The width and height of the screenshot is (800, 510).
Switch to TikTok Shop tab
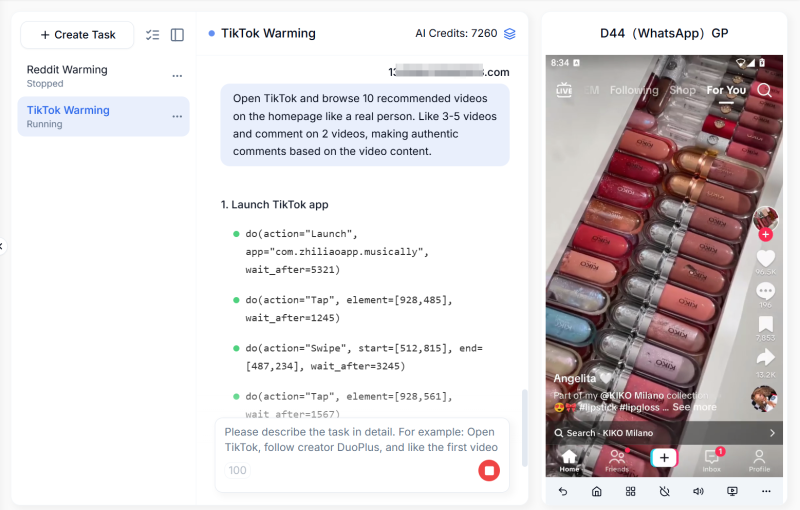pos(683,90)
